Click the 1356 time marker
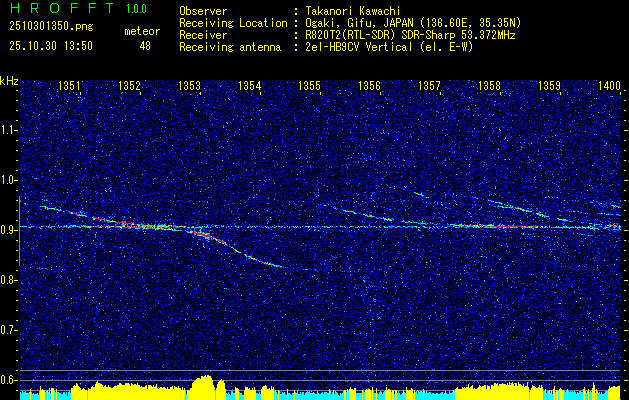The image size is (629, 400). tap(369, 86)
